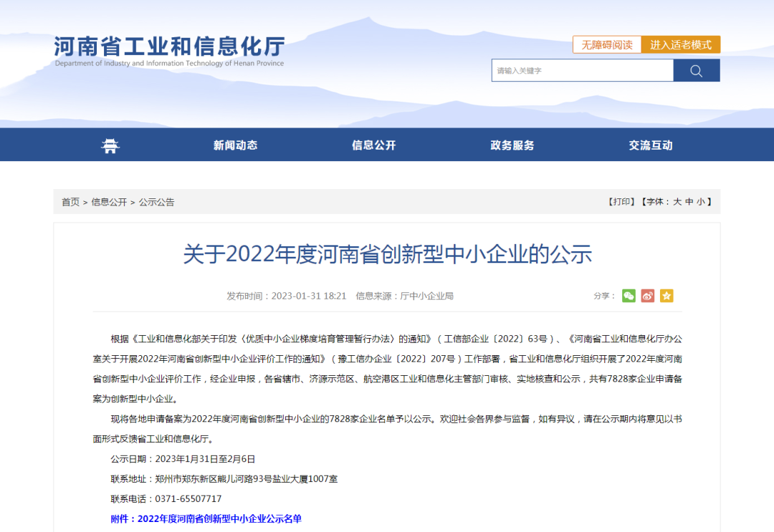Go to home via pavilion icon in navbar
This screenshot has width=774, height=532.
click(110, 145)
